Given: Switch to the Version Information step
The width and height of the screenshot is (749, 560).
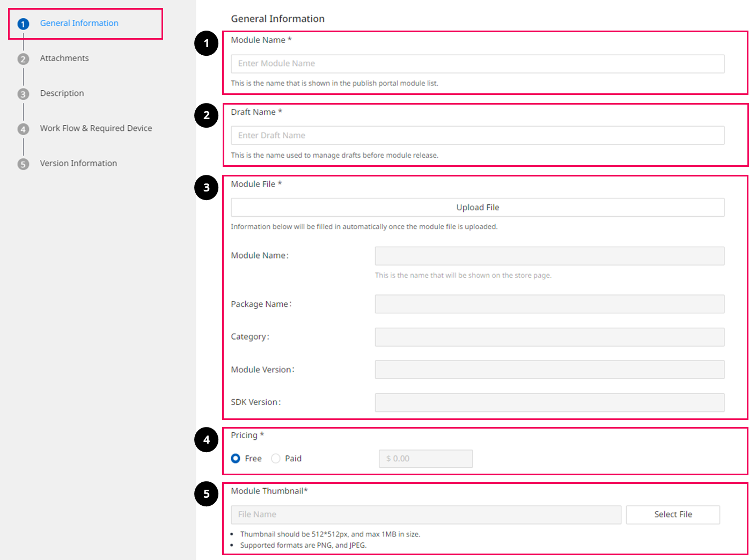Looking at the screenshot, I should pos(78,163).
